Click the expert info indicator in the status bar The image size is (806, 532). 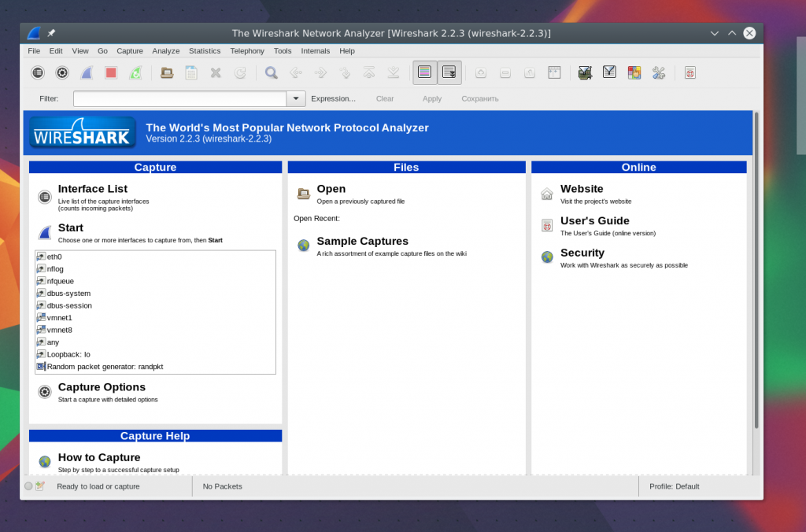[x=28, y=486]
